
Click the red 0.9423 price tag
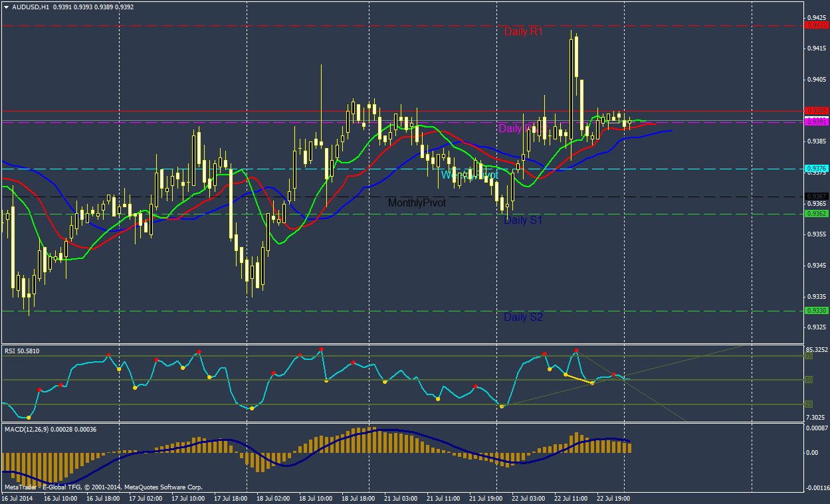[817, 25]
